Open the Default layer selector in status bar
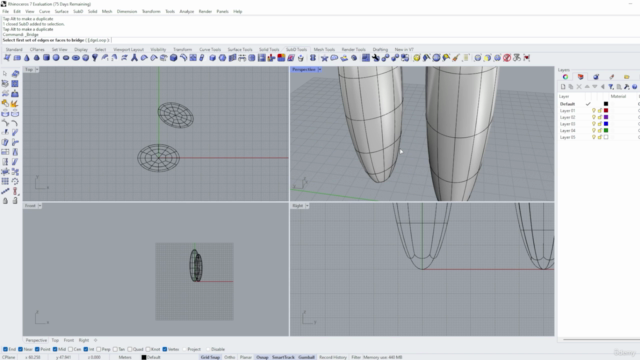The image size is (640, 360). [x=151, y=357]
